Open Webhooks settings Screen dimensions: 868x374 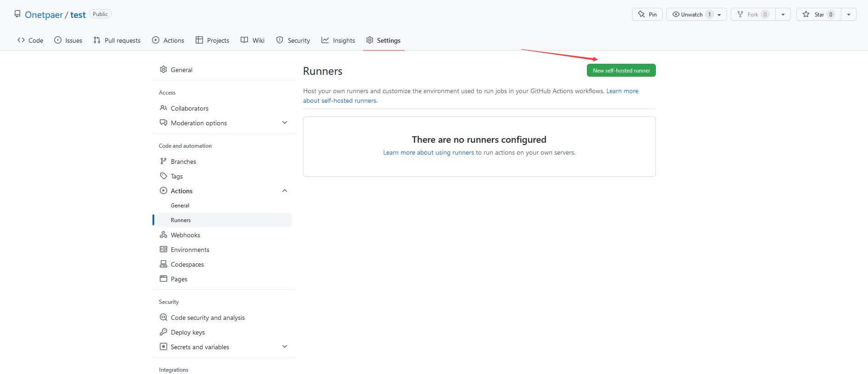[224, 235]
